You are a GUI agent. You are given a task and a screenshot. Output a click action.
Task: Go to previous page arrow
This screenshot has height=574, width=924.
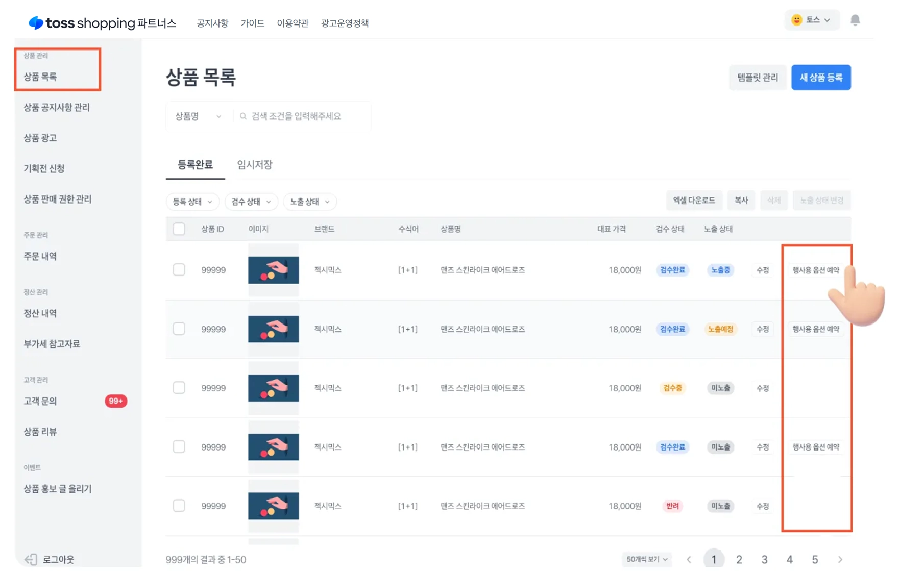coord(689,559)
